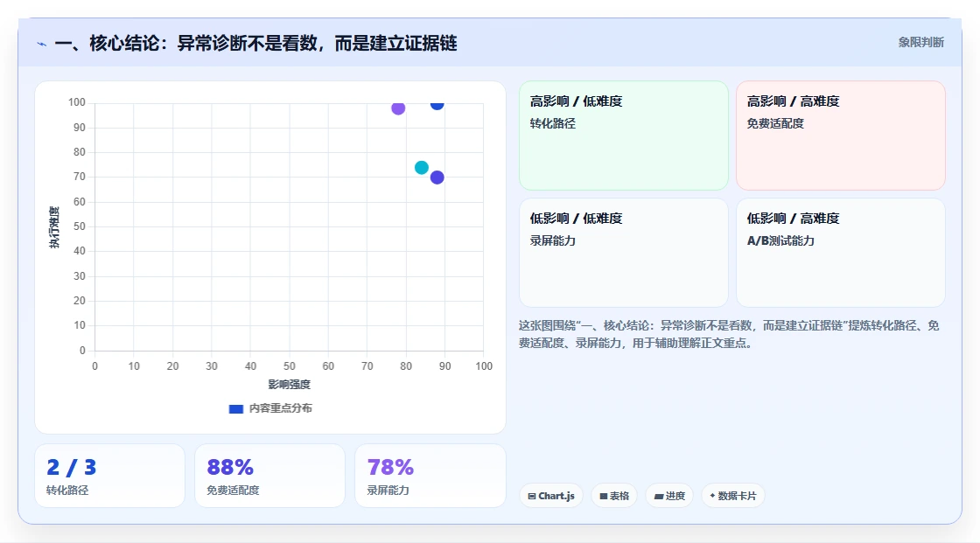Click the 免费适配度 label under 88%
980x543 pixels.
(233, 491)
